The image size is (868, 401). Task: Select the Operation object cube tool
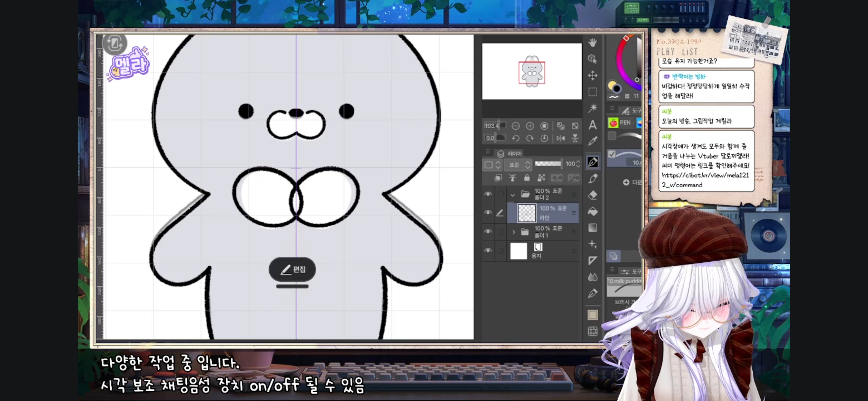pyautogui.click(x=593, y=59)
